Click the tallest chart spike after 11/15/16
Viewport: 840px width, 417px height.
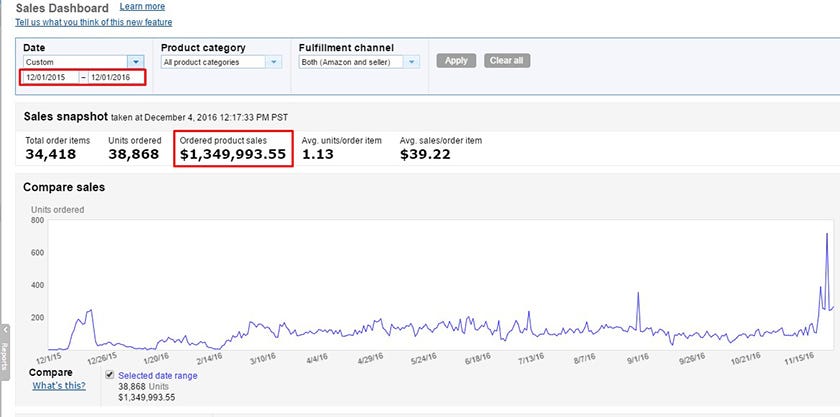[827, 234]
